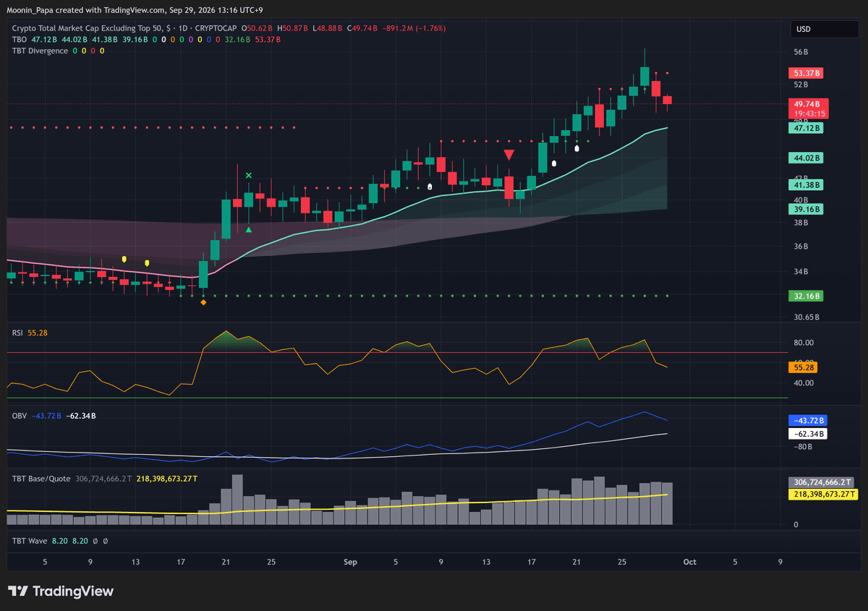Click the TradingView logo
This screenshot has width=868, height=611.
tap(61, 591)
